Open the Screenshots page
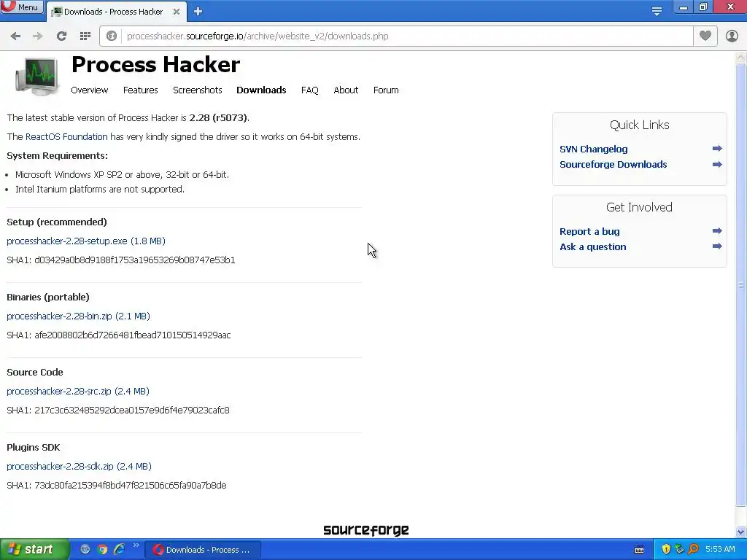The width and height of the screenshot is (747, 560). [197, 90]
